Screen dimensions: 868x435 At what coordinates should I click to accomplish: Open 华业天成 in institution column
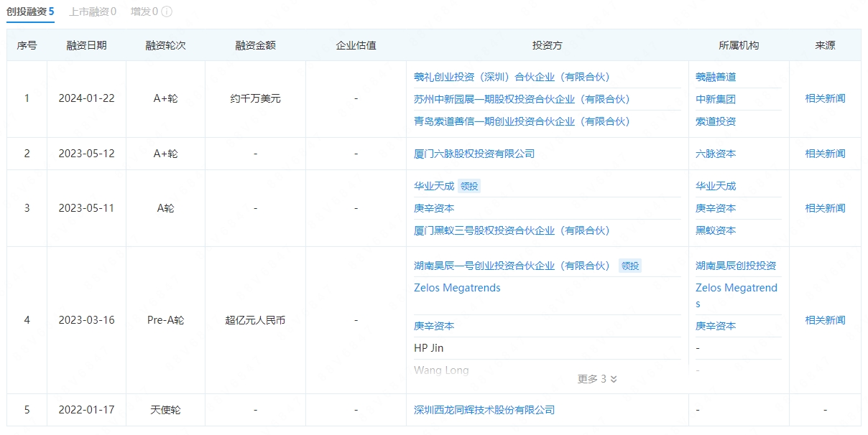[716, 186]
